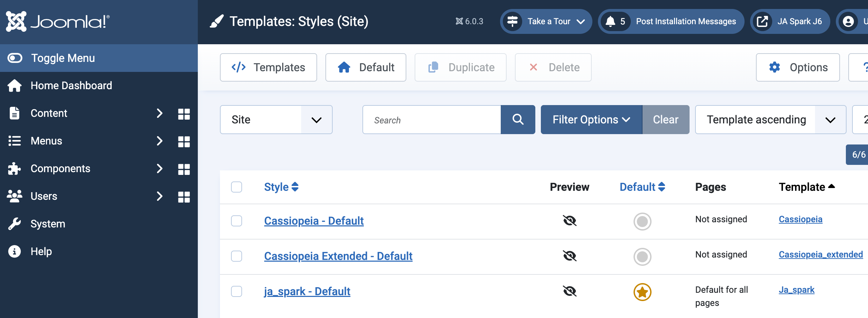Viewport: 868px width, 318px height.
Task: Change the Template ascending sort order dropdown
Action: [770, 119]
